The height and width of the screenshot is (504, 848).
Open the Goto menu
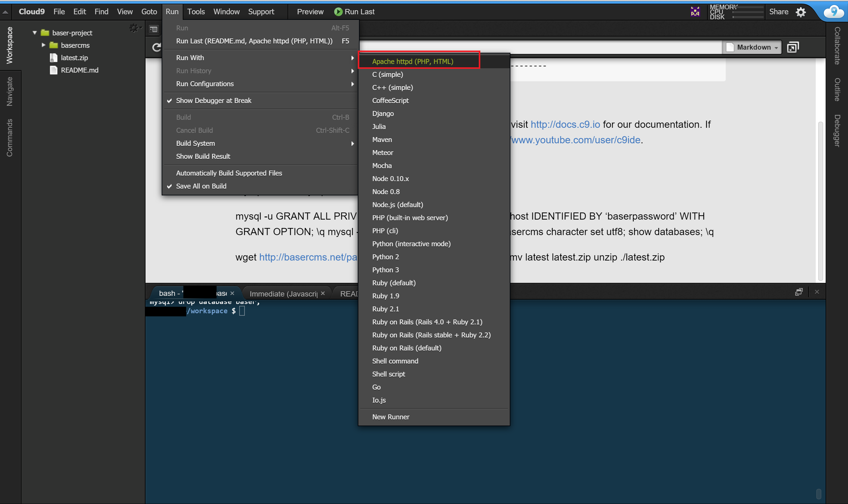[149, 12]
